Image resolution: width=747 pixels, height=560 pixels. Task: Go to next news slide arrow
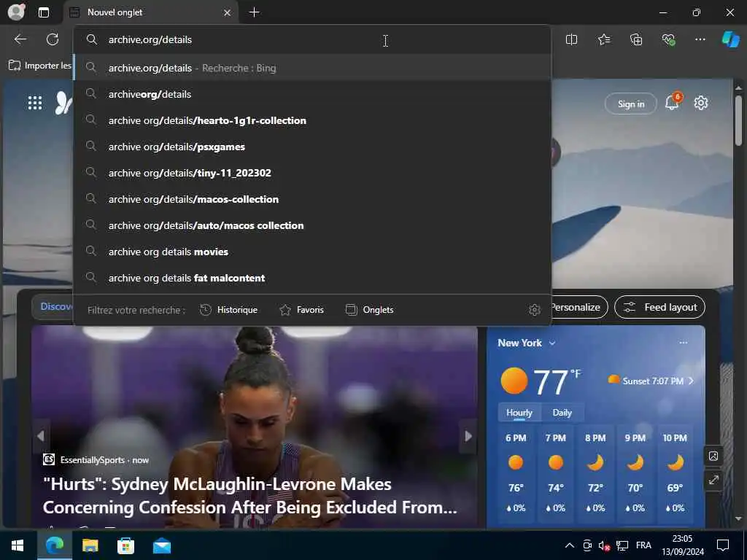[x=468, y=436]
